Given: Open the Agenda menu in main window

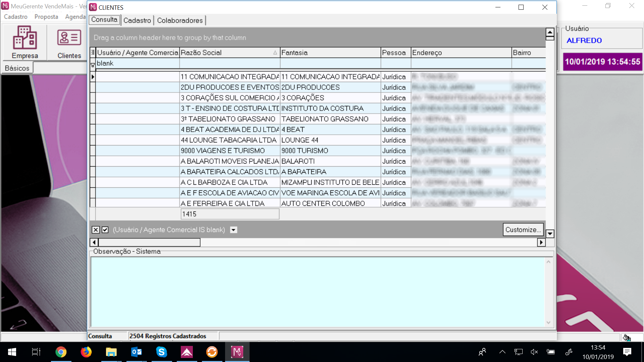Looking at the screenshot, I should (75, 17).
